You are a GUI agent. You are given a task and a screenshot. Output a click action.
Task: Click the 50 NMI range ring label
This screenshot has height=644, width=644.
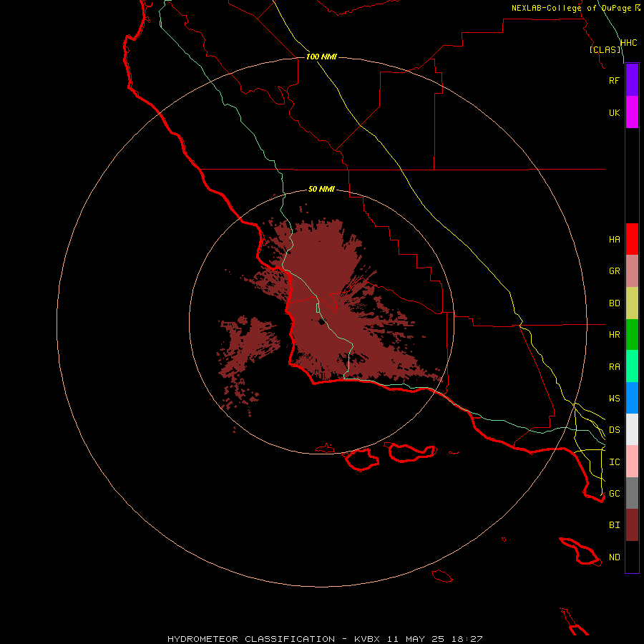click(x=321, y=189)
